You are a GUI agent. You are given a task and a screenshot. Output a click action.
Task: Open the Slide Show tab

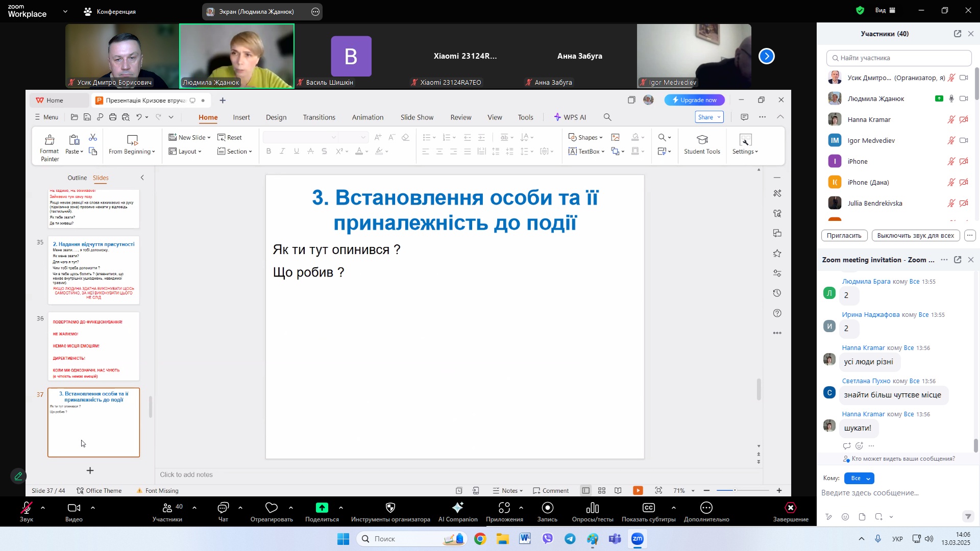pyautogui.click(x=417, y=117)
